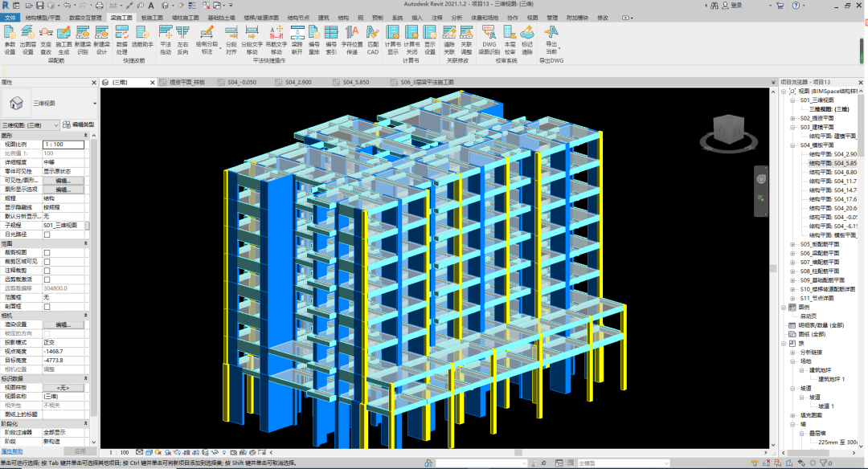Check the 剖面框 checkbox

click(x=47, y=306)
